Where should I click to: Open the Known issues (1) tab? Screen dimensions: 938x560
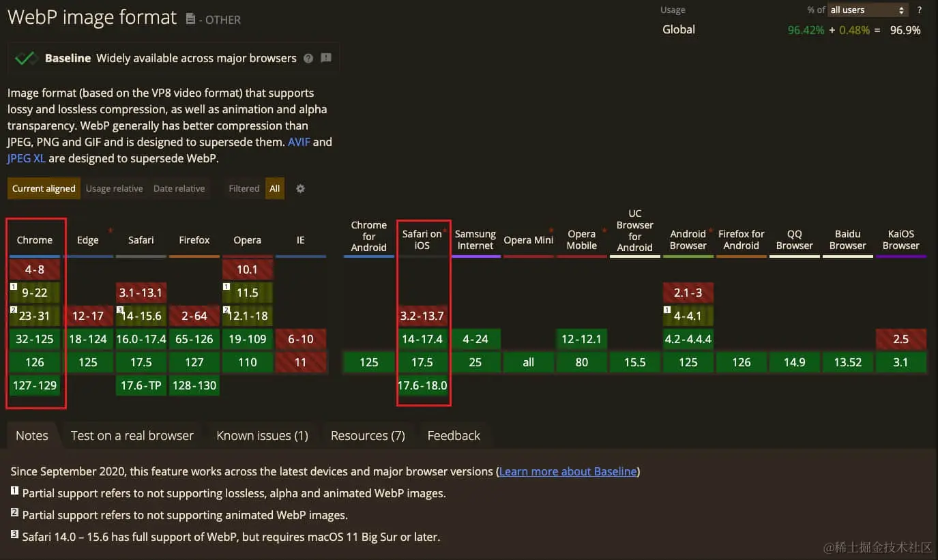click(262, 436)
